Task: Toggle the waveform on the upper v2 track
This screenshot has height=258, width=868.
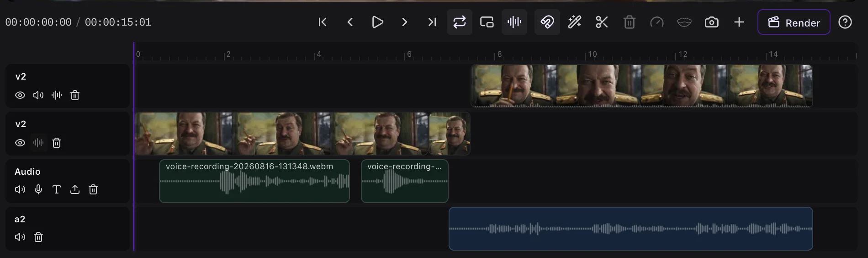Action: [x=57, y=95]
